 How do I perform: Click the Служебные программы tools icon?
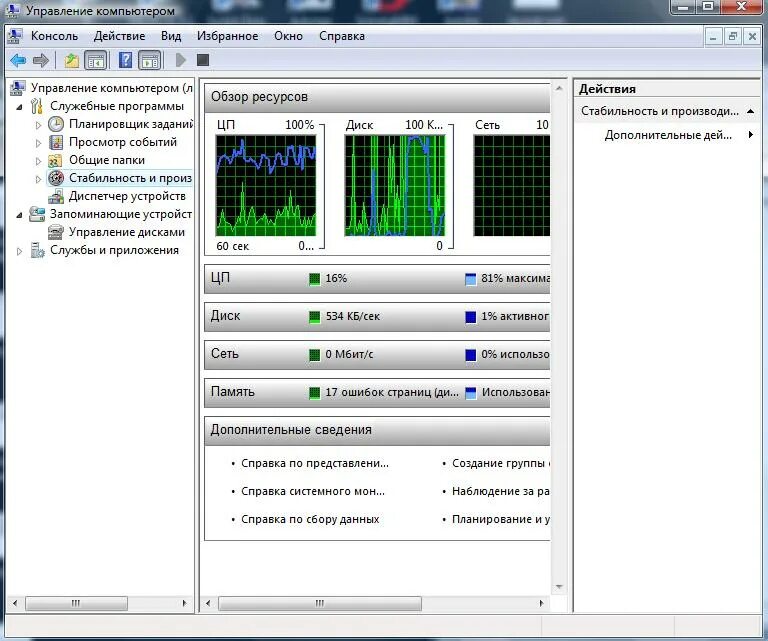point(37,106)
